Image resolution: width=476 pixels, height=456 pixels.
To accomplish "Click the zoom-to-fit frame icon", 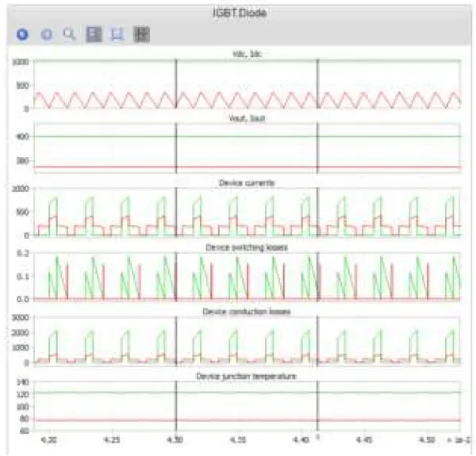I will click(117, 34).
